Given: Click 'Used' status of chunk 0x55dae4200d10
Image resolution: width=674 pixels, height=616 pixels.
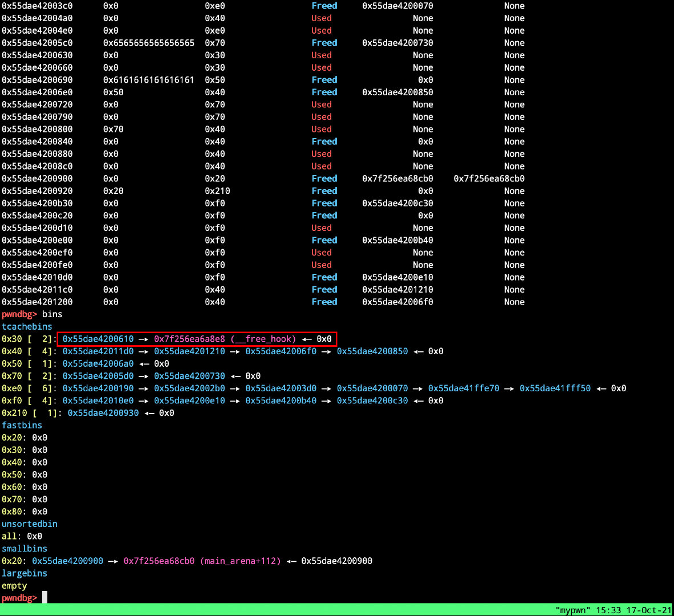Looking at the screenshot, I should (322, 228).
